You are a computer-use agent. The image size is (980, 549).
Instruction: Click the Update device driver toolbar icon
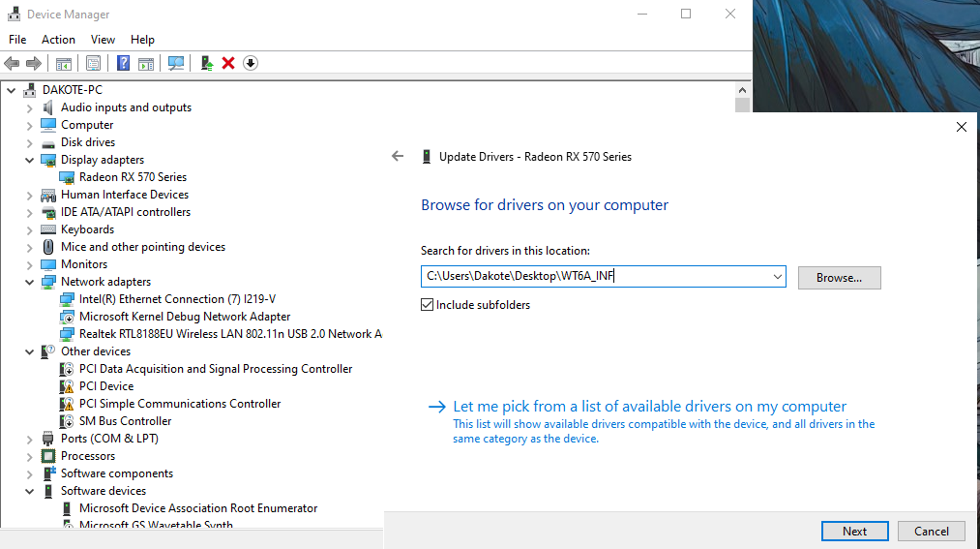pos(206,63)
